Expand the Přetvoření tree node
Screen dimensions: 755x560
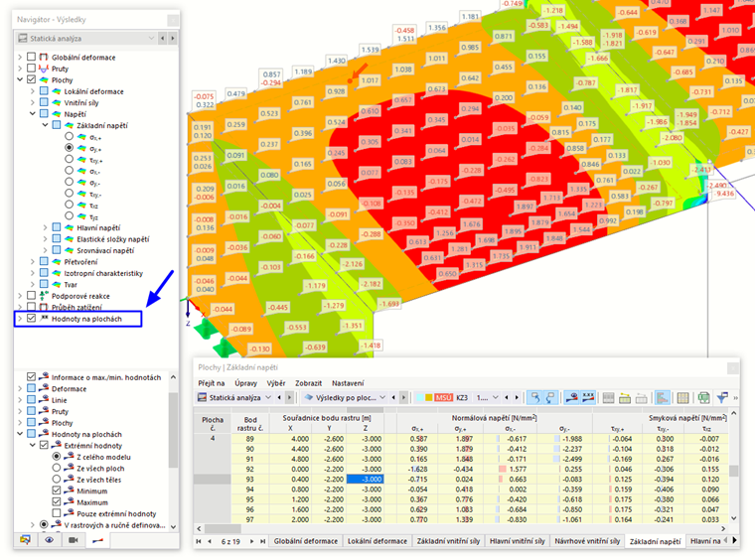pos(32,262)
